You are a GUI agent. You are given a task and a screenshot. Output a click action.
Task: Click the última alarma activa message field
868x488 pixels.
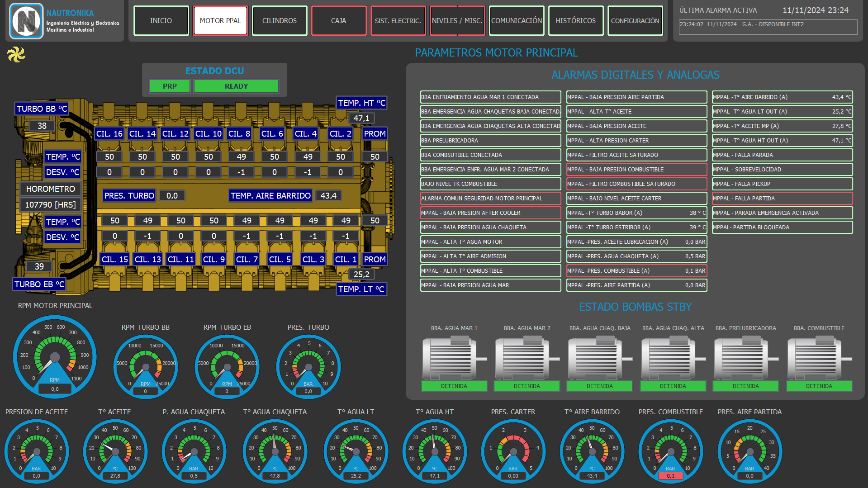click(768, 27)
